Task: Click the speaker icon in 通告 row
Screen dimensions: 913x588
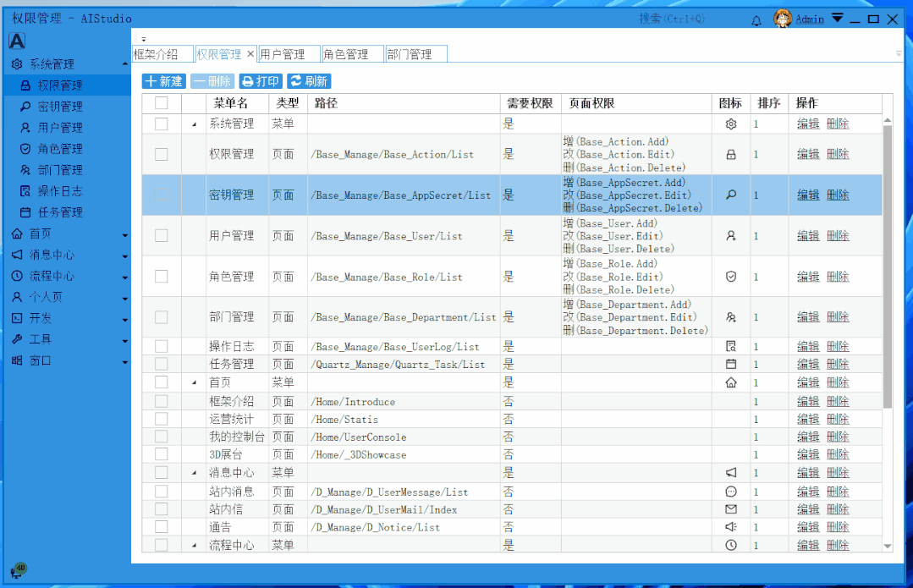Action: [x=731, y=527]
